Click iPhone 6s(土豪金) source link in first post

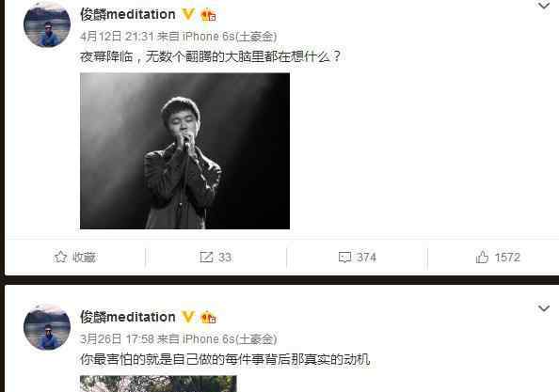(230, 37)
